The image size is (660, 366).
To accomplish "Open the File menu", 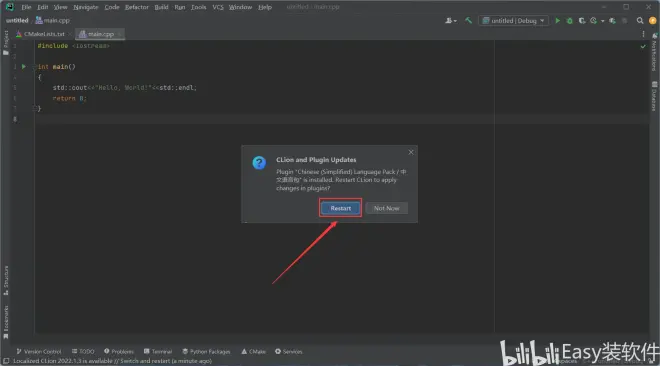I will (x=26, y=7).
